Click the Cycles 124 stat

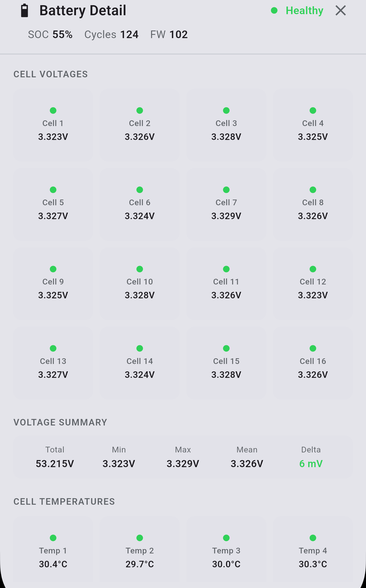tap(111, 35)
